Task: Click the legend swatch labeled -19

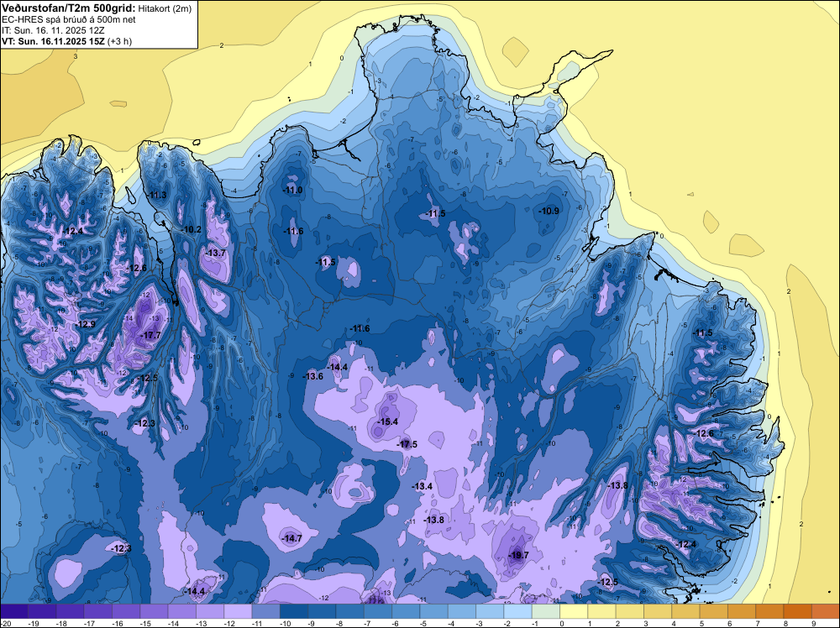Action: [42, 610]
